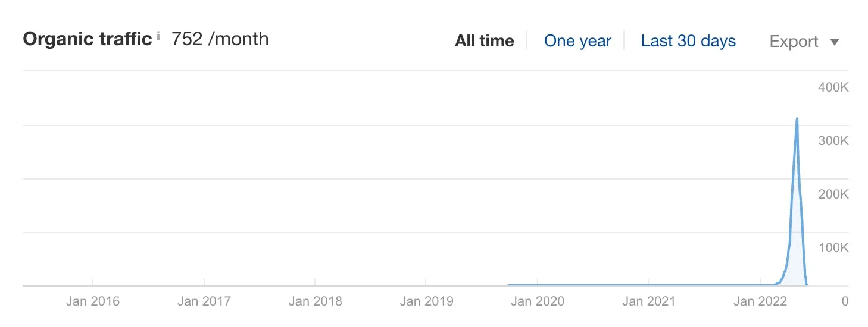
Task: Select the Jan 2022 axis label
Action: point(760,301)
